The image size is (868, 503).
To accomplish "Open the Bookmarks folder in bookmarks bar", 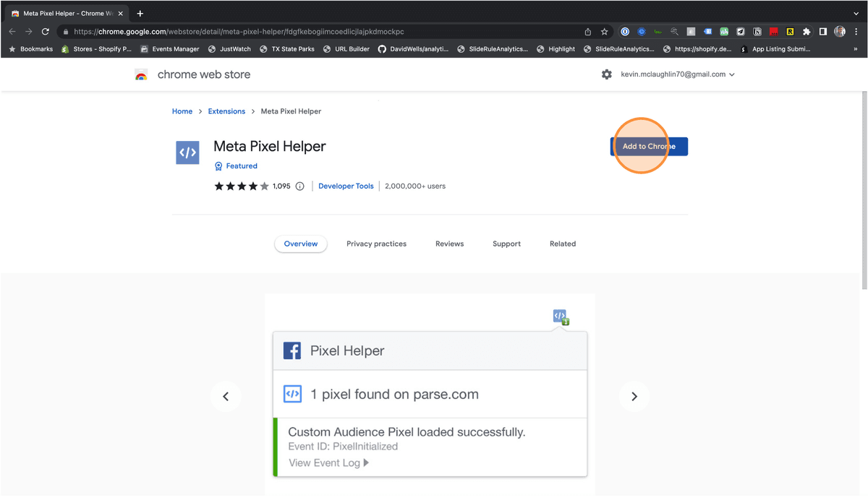I will coord(31,49).
